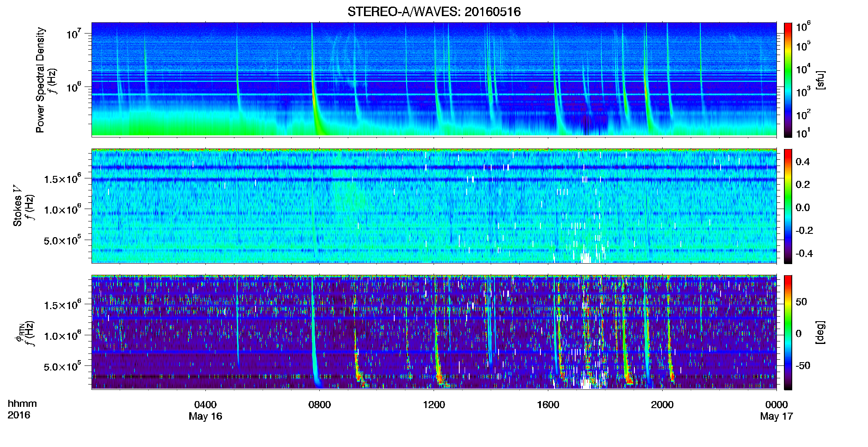
Task: Click the 0000 time-axis label
Action: point(776,405)
